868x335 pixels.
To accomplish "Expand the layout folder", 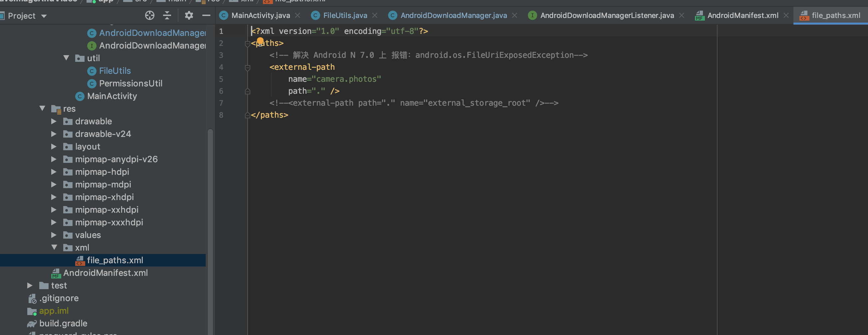I will (54, 146).
